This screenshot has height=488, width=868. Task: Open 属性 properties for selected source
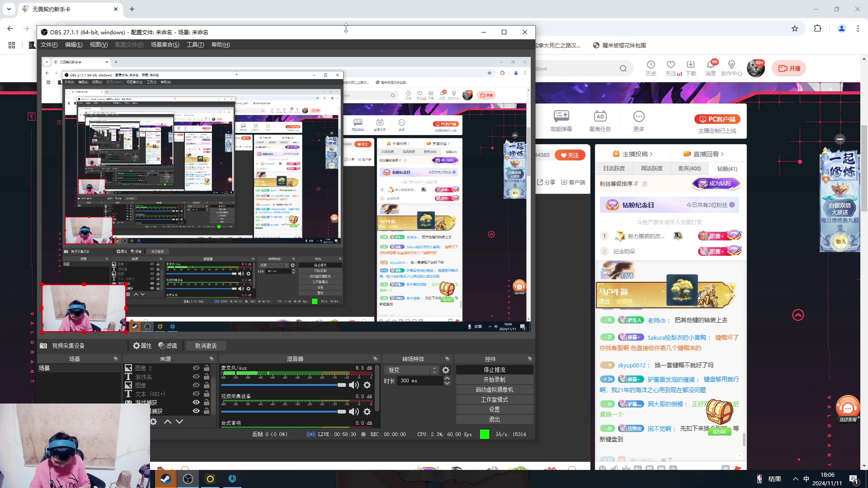(x=142, y=346)
